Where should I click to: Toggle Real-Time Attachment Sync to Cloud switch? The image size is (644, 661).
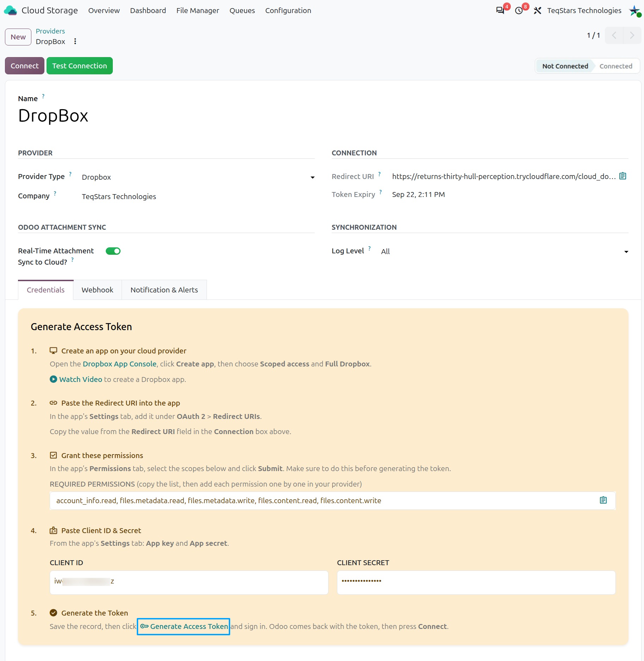113,251
